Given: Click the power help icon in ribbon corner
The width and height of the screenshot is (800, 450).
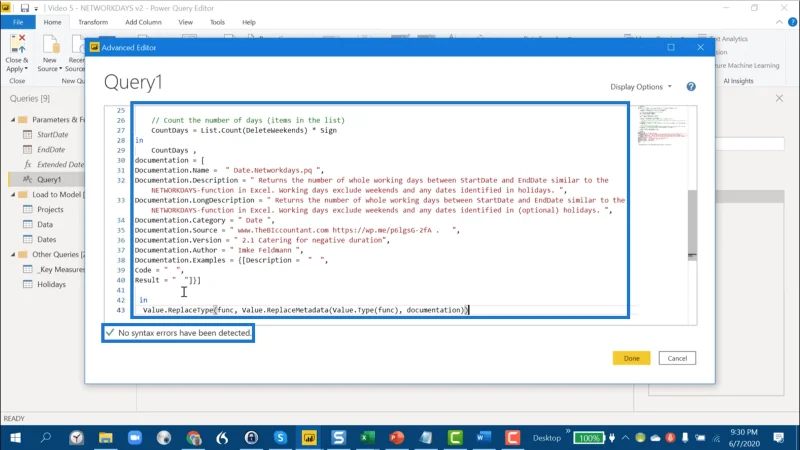Looking at the screenshot, I should pyautogui.click(x=792, y=22).
